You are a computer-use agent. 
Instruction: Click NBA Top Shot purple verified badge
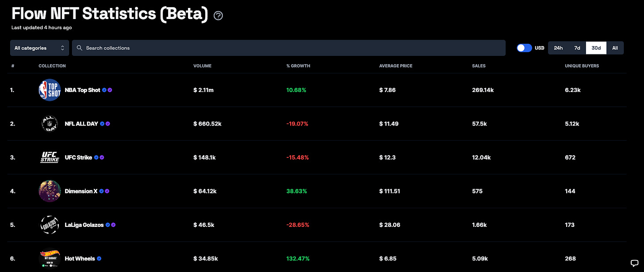coord(110,90)
